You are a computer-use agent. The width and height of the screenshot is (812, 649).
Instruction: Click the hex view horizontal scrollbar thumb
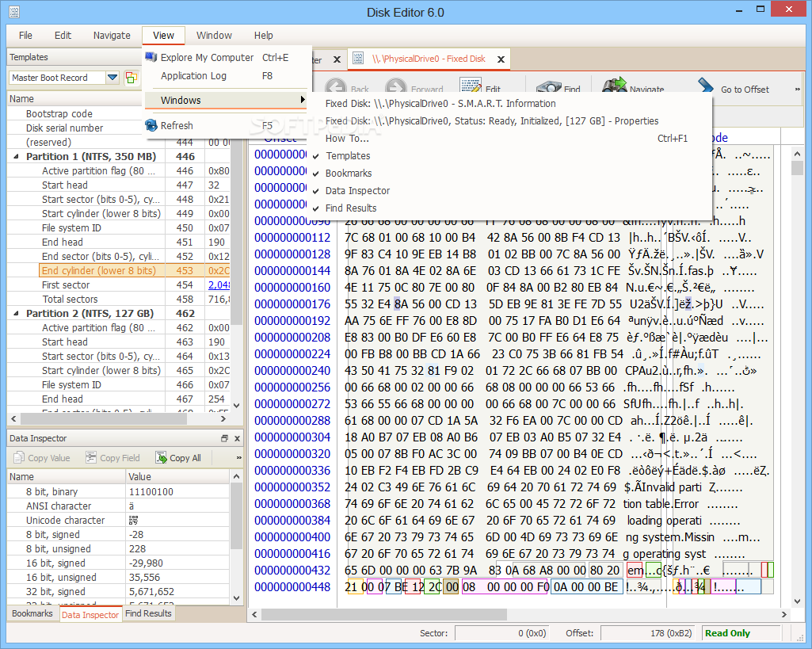pos(384,614)
